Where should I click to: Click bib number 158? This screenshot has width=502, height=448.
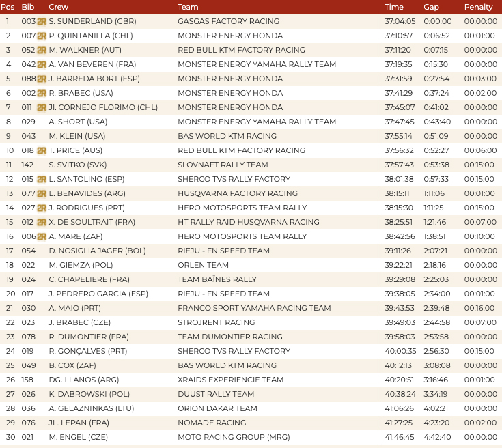click(27, 380)
